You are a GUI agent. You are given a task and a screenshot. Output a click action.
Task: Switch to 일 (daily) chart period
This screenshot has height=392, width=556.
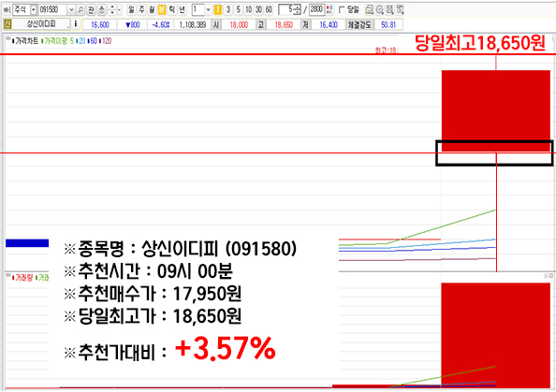click(131, 10)
